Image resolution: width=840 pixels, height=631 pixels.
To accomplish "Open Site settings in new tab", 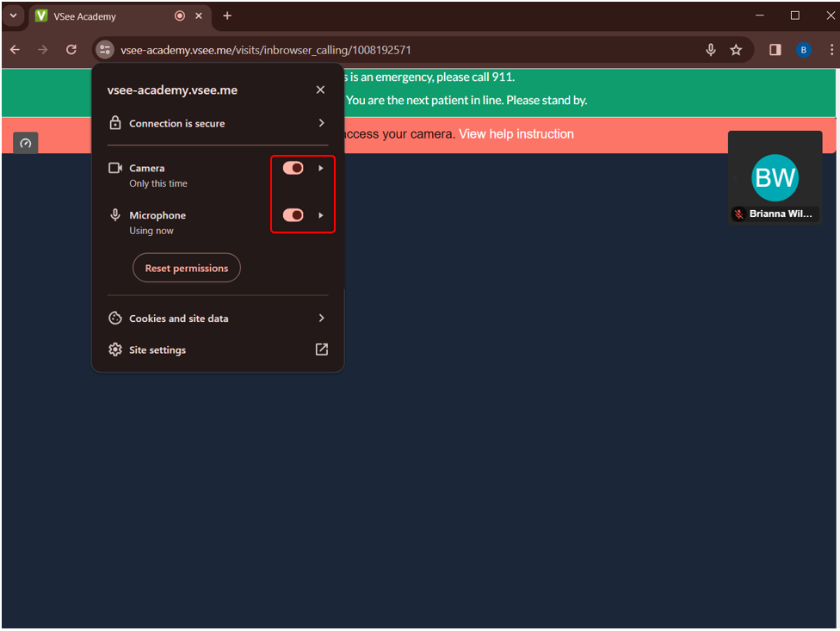I will [218, 350].
